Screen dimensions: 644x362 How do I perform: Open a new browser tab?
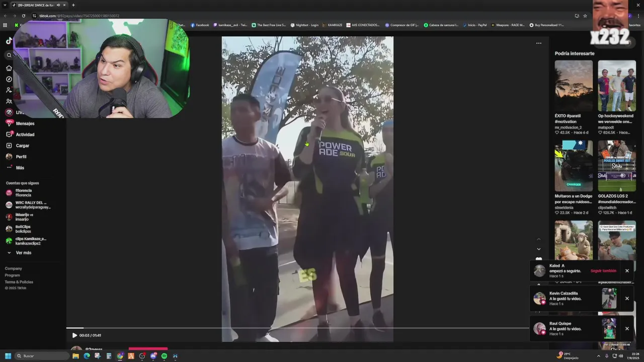point(73,5)
